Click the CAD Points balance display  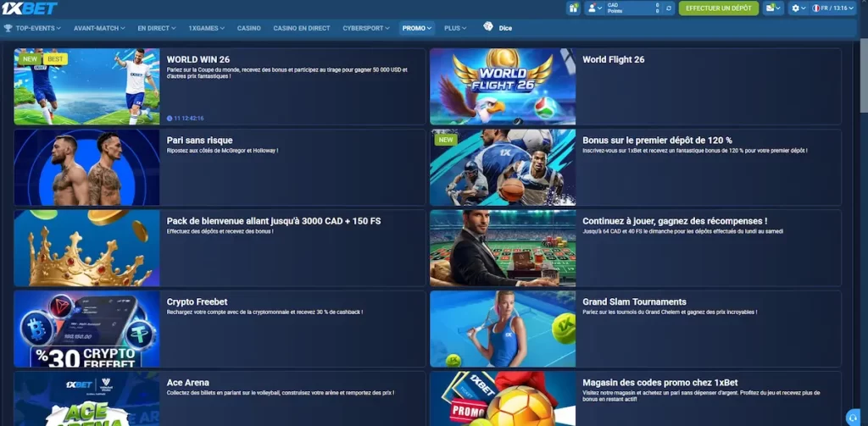(633, 8)
